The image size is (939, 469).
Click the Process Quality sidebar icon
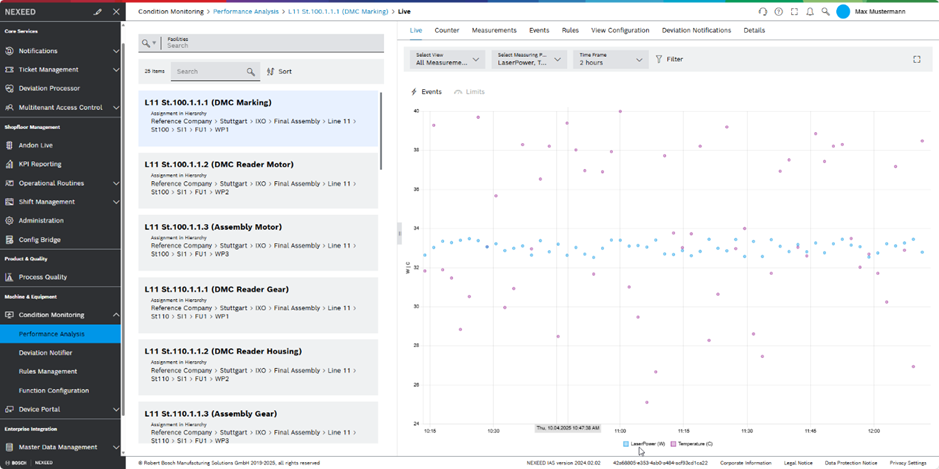9,277
